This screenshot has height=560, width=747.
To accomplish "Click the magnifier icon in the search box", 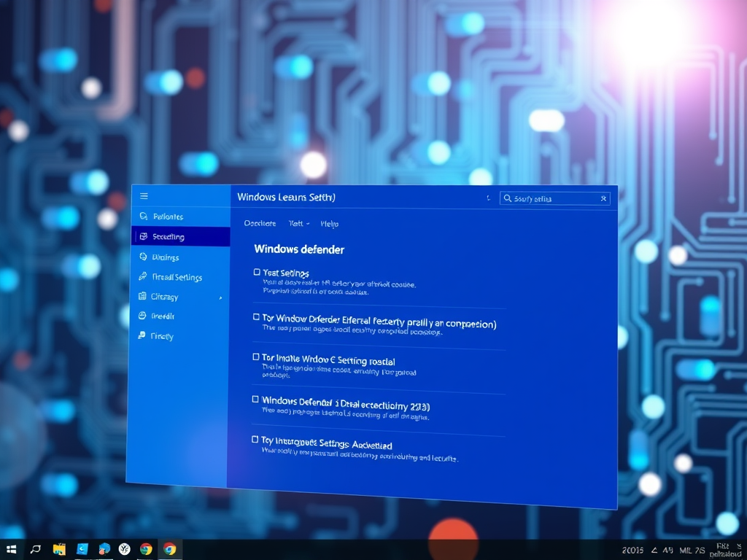I will [507, 198].
